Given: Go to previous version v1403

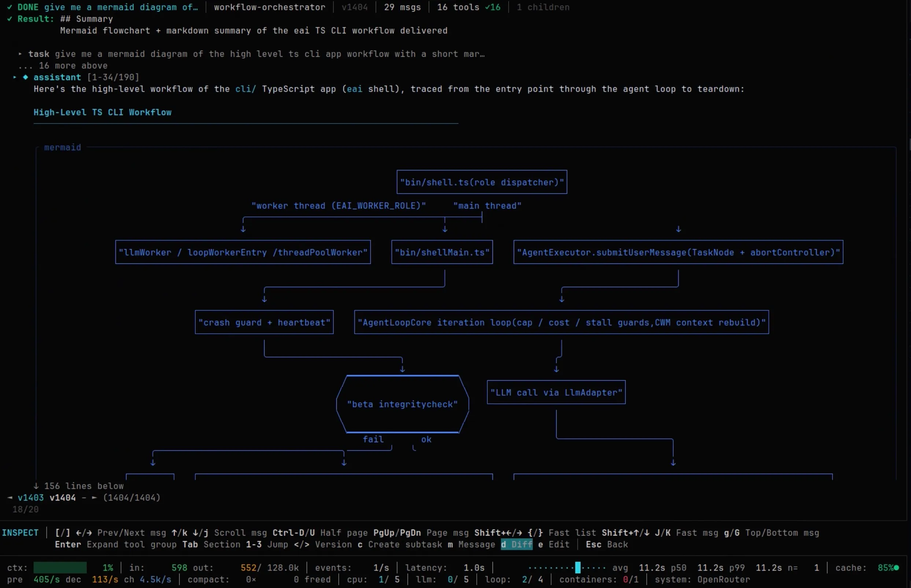Looking at the screenshot, I should point(30,498).
